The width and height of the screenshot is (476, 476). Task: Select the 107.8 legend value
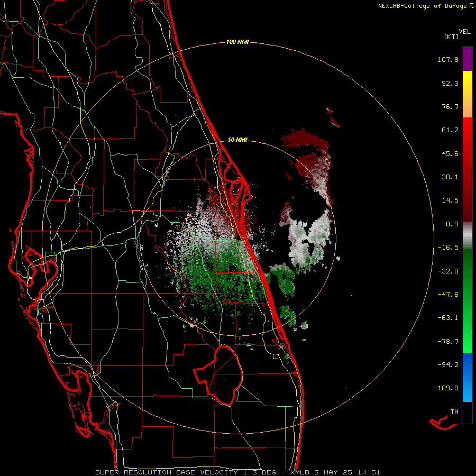(x=448, y=59)
